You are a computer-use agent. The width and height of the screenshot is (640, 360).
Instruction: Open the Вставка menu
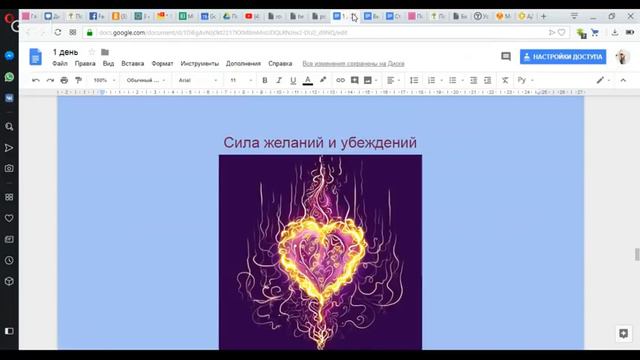click(133, 64)
